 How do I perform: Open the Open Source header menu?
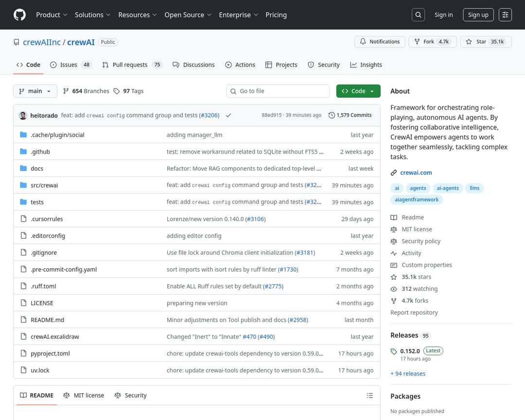(188, 15)
